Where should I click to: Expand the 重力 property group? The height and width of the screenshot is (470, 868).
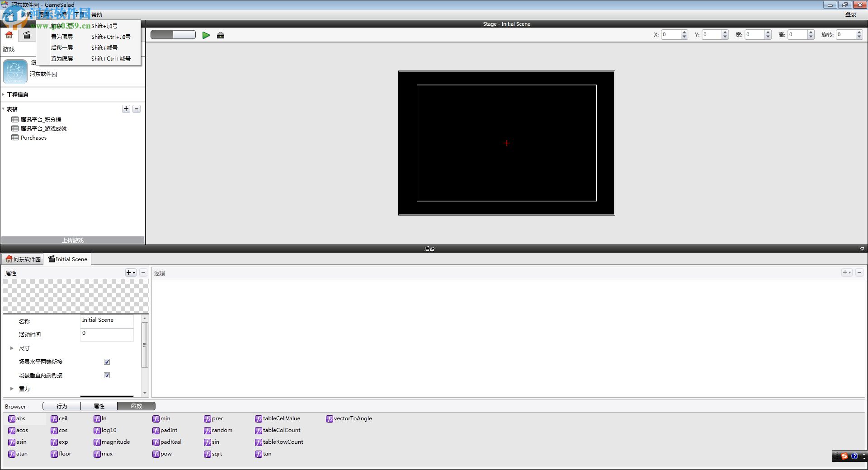12,389
